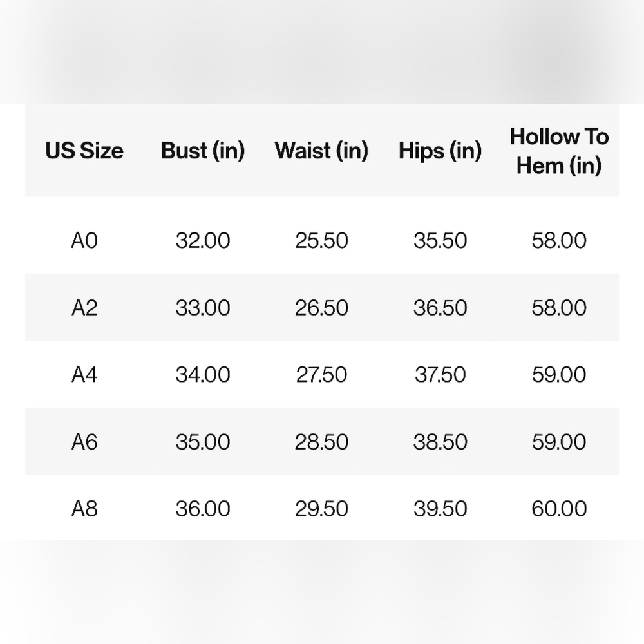The image size is (644, 644).
Task: Click the 29.50 waist value
Action: click(x=321, y=509)
